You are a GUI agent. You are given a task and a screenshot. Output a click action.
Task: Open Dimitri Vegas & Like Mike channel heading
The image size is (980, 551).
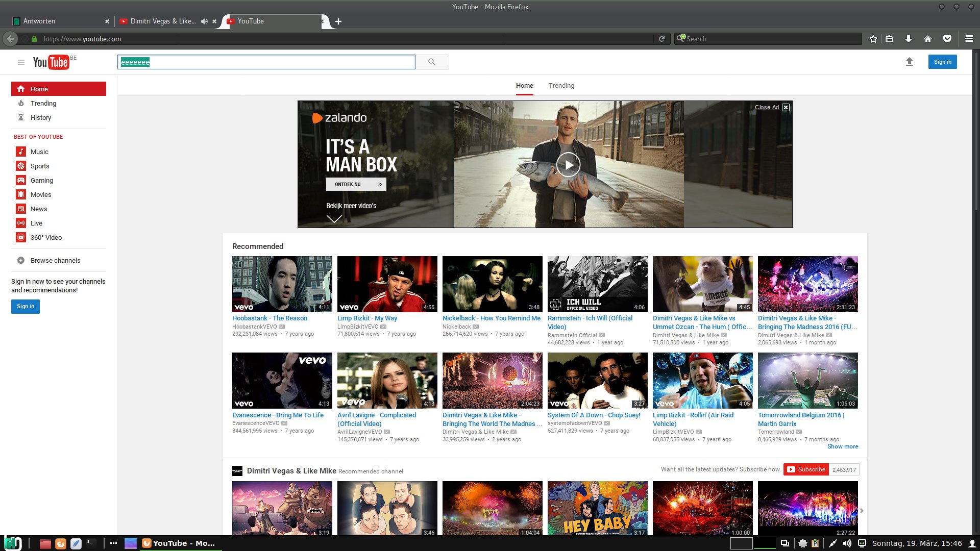click(291, 471)
